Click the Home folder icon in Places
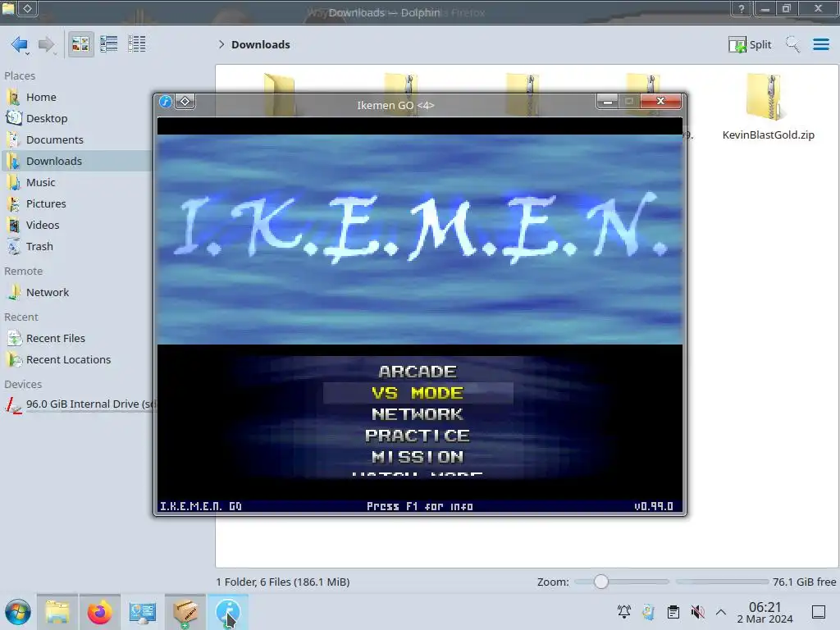 14,97
